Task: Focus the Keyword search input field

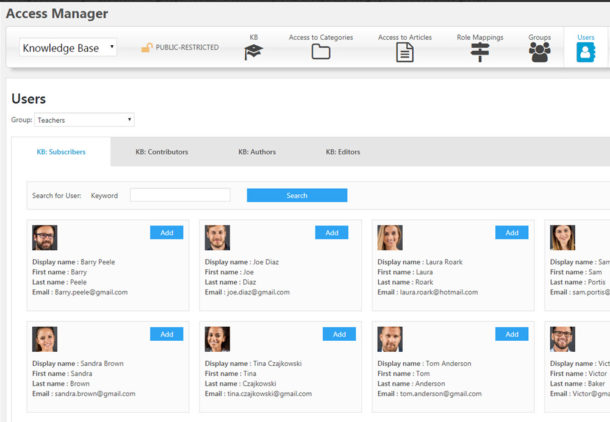Action: click(x=180, y=195)
